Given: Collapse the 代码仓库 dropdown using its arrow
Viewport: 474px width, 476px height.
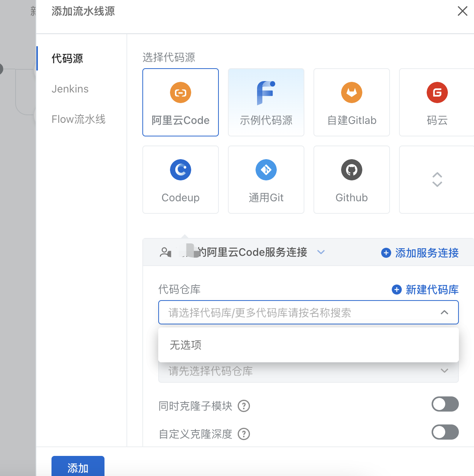Looking at the screenshot, I should click(444, 313).
